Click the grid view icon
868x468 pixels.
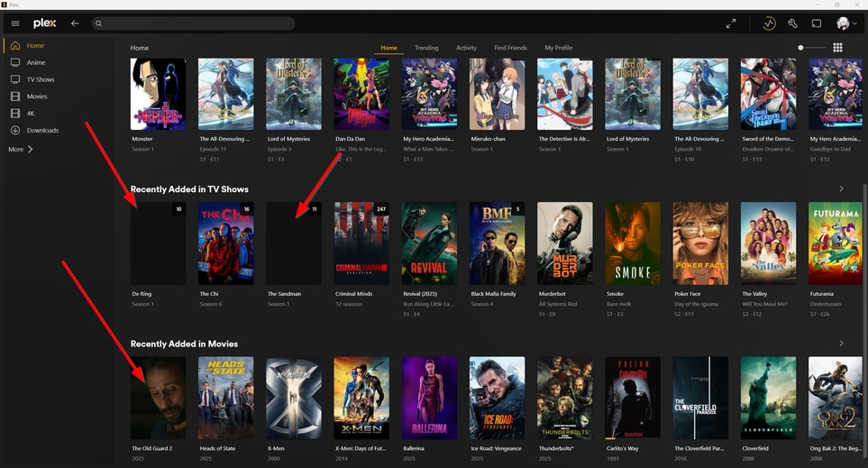pyautogui.click(x=837, y=48)
